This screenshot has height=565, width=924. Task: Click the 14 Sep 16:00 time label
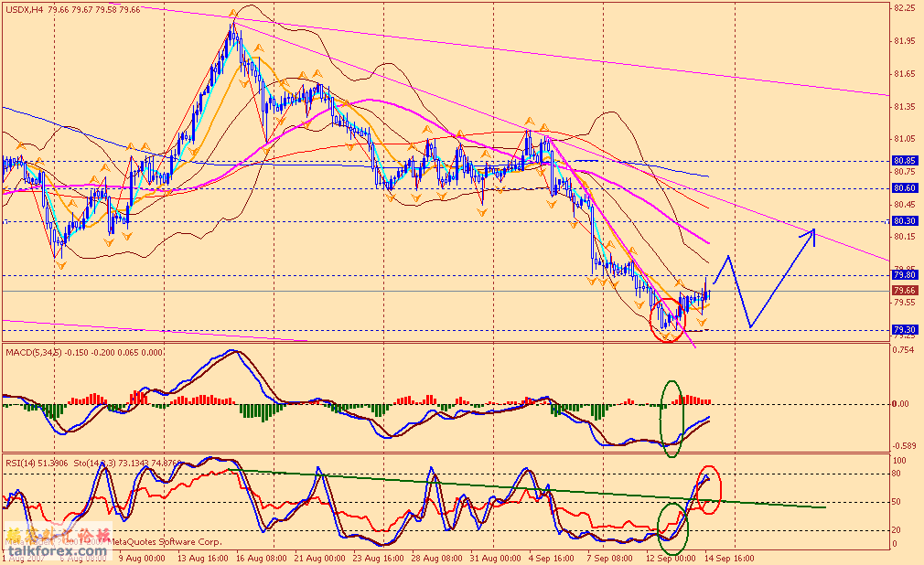[728, 558]
